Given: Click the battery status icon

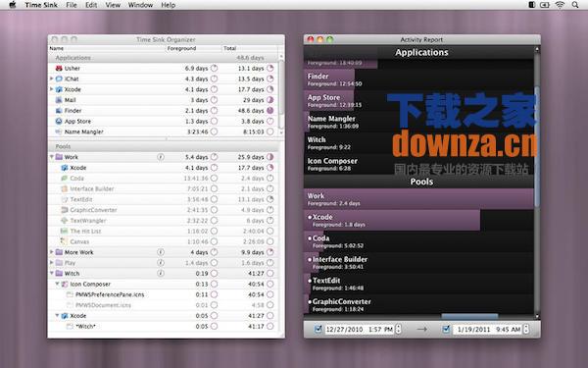Looking at the screenshot, I should pos(545,5).
